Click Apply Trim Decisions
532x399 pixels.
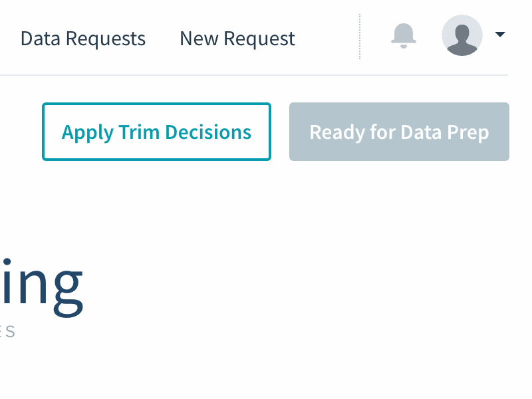(x=157, y=132)
